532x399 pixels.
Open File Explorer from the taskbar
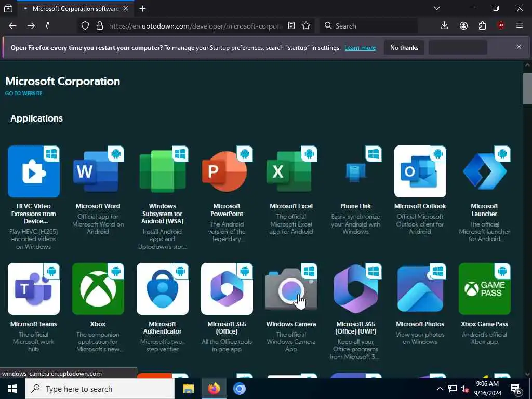[188, 389]
